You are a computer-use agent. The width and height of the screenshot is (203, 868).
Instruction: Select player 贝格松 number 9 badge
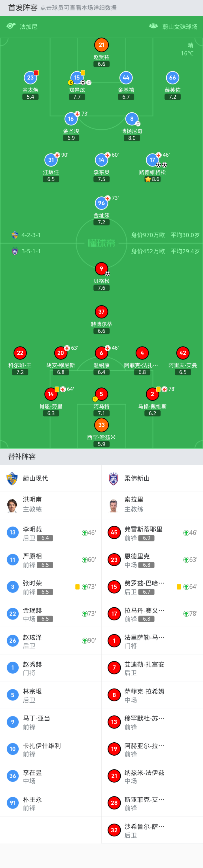[x=101, y=268]
